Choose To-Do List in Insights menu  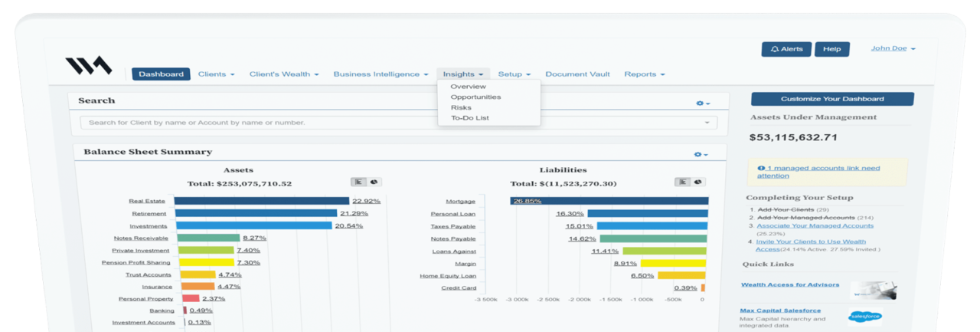pos(469,118)
